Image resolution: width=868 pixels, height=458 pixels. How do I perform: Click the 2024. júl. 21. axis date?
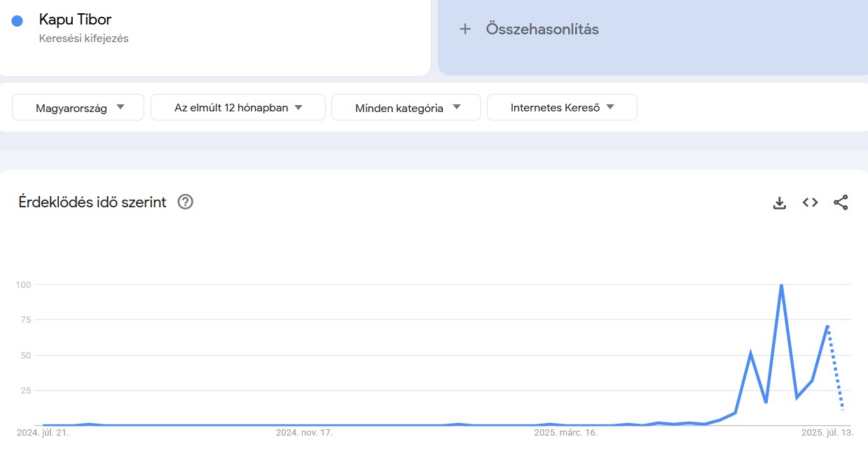coord(43,433)
